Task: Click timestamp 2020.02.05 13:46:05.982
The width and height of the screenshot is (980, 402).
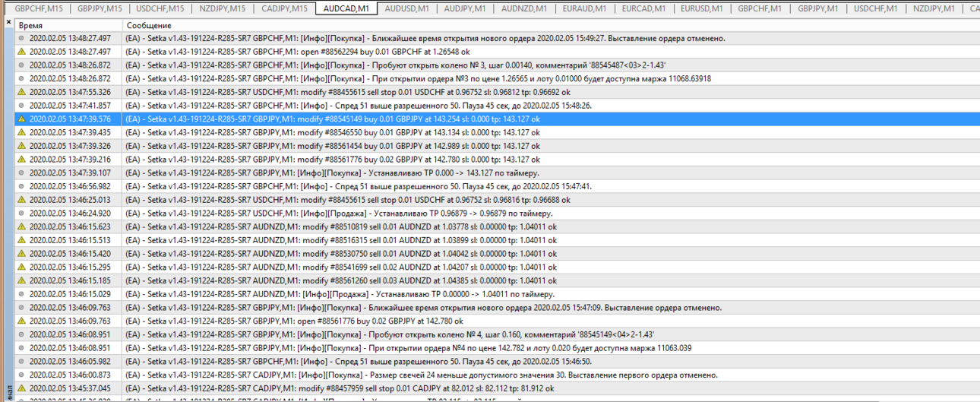Action: (x=70, y=362)
